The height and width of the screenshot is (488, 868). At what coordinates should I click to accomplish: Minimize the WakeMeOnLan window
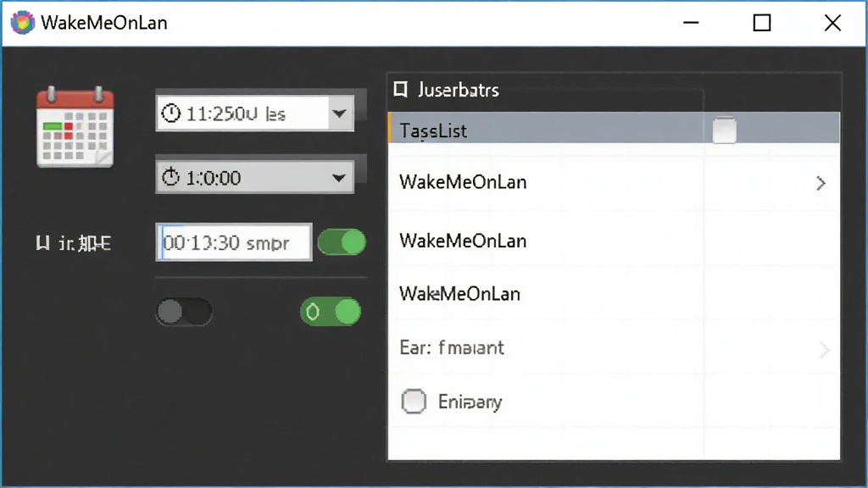tap(691, 23)
